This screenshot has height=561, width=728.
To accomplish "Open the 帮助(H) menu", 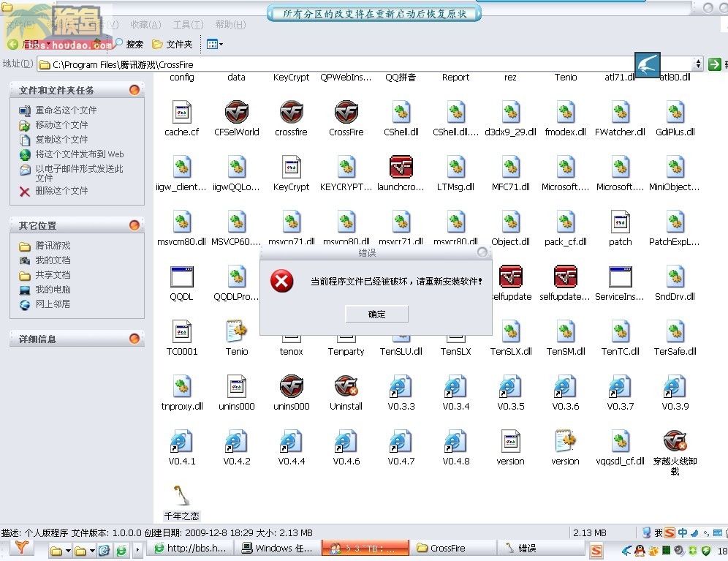I will coord(230,25).
